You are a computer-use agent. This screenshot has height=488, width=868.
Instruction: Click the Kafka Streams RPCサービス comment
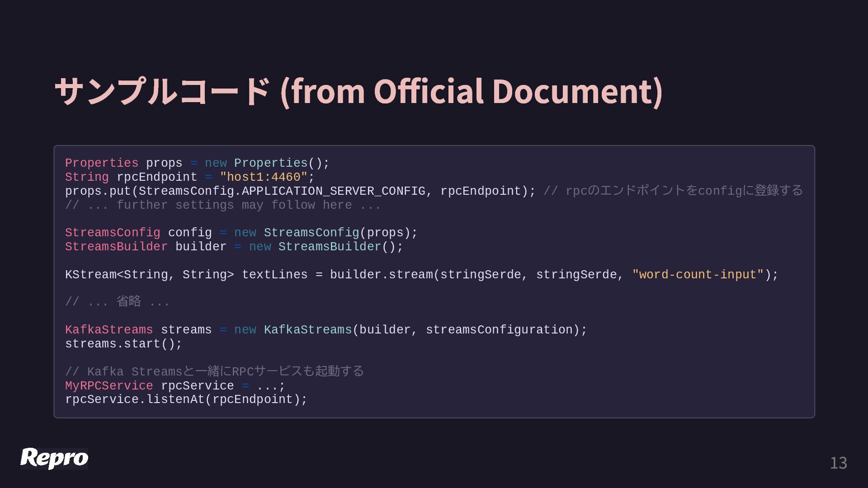(214, 371)
